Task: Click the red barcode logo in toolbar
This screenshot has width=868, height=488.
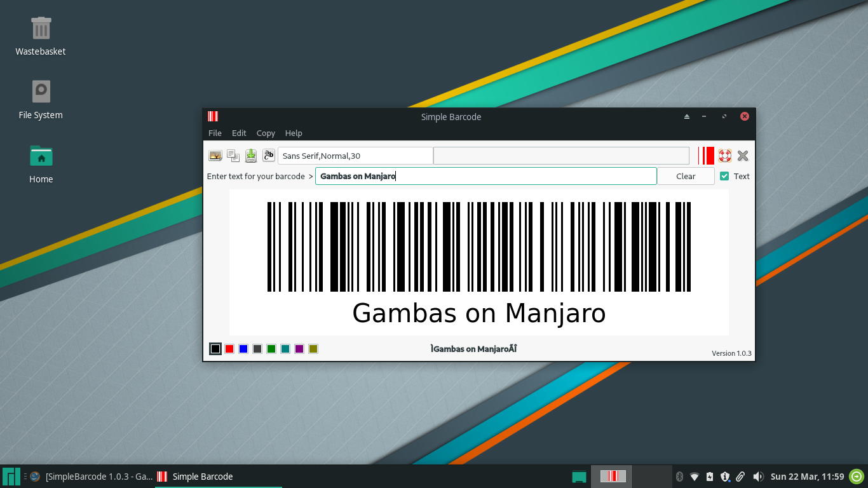Action: click(706, 156)
